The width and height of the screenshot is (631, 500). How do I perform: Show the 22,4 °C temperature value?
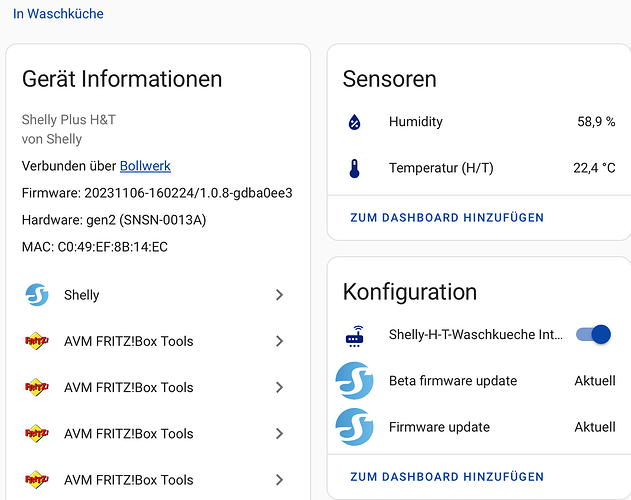point(594,168)
